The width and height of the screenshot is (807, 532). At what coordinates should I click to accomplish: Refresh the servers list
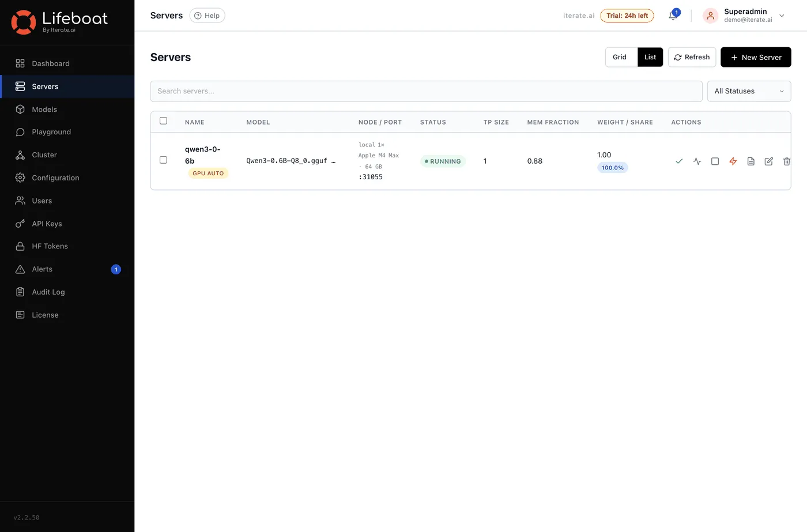click(692, 57)
